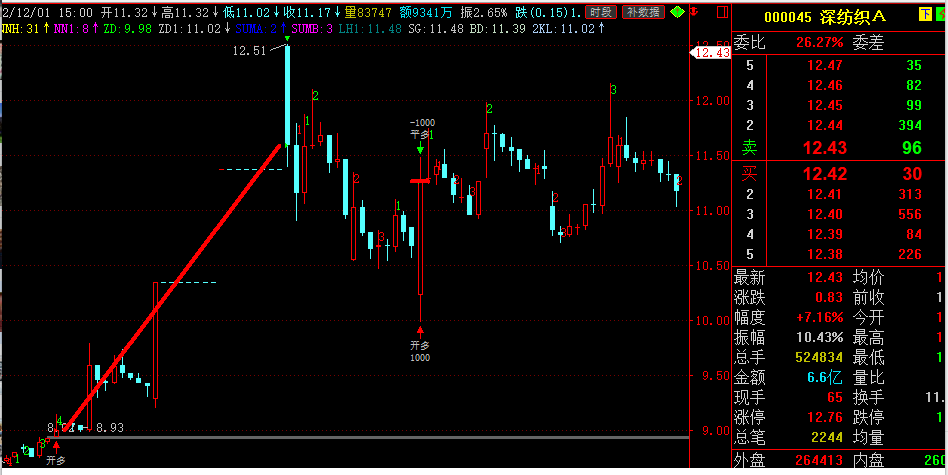Click header volume 量83747

pos(368,12)
